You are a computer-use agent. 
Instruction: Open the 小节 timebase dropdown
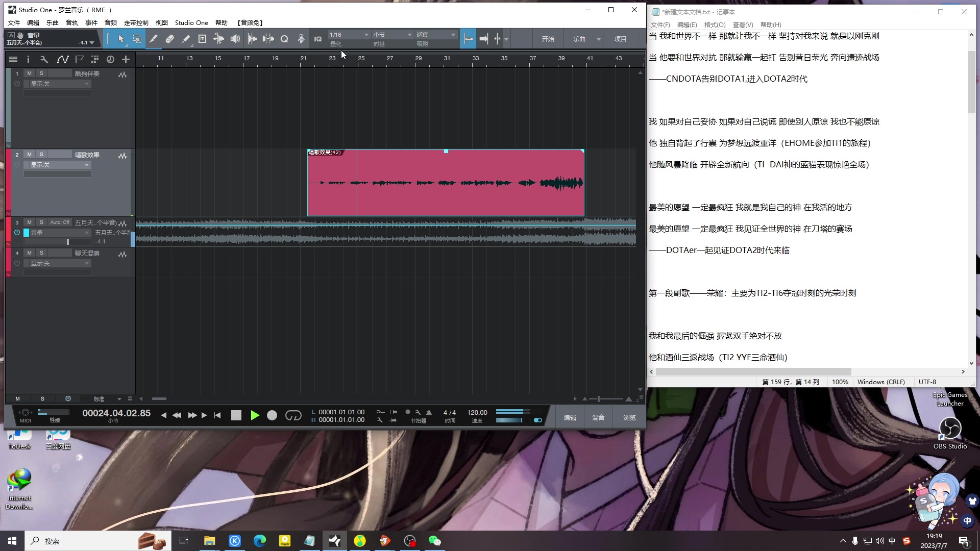392,35
